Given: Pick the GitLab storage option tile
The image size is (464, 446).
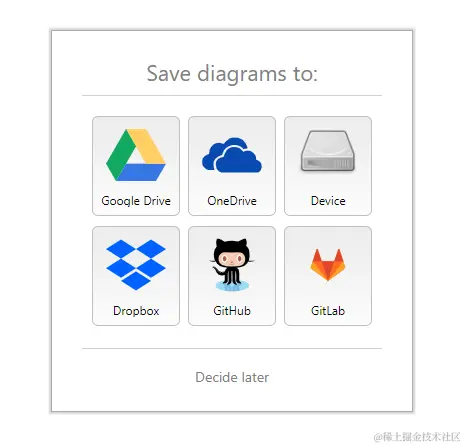Looking at the screenshot, I should pyautogui.click(x=328, y=276).
